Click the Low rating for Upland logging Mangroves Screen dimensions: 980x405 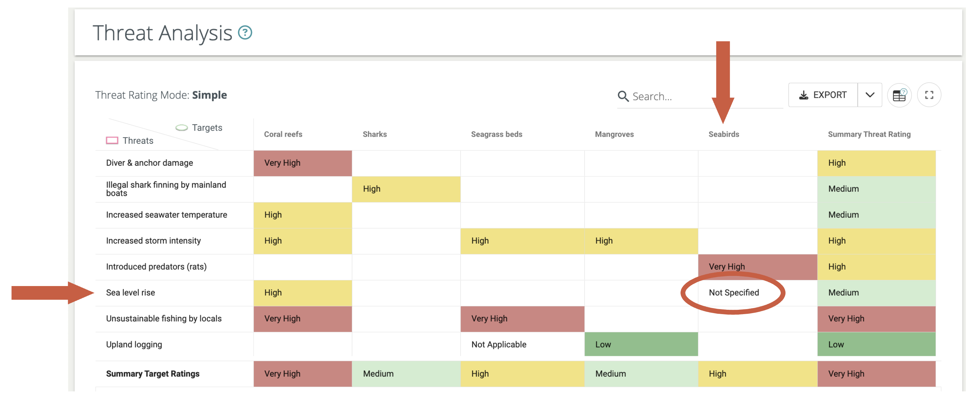point(641,345)
